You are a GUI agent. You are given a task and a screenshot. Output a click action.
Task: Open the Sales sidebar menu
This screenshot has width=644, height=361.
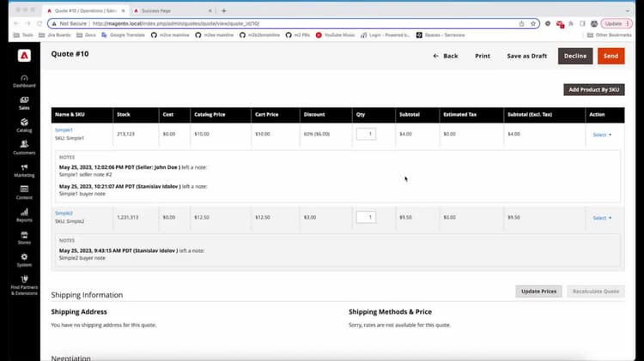(24, 103)
